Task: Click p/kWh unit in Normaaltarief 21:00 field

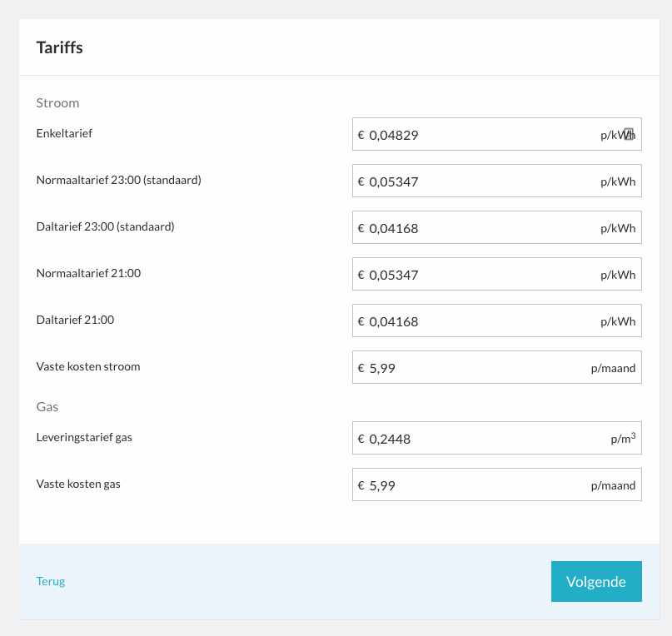Action: pos(618,276)
